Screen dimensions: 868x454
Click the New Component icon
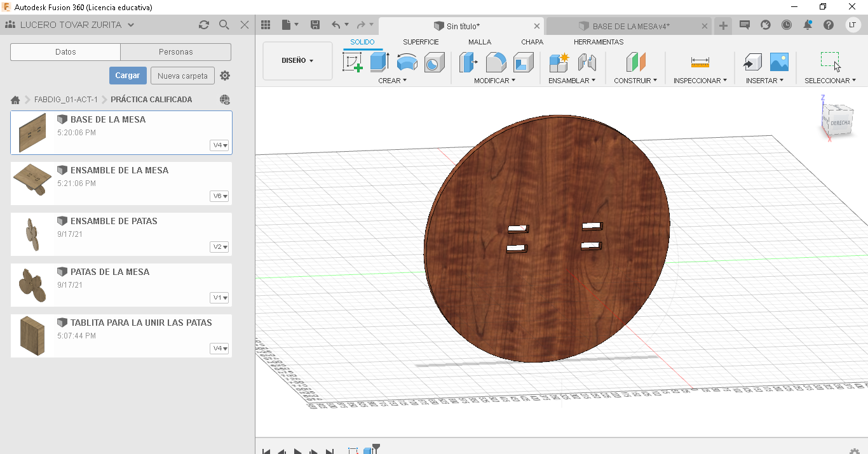[559, 62]
